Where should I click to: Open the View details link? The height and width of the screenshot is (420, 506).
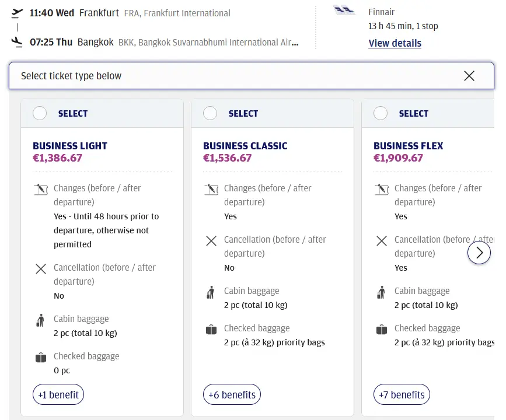coord(395,43)
